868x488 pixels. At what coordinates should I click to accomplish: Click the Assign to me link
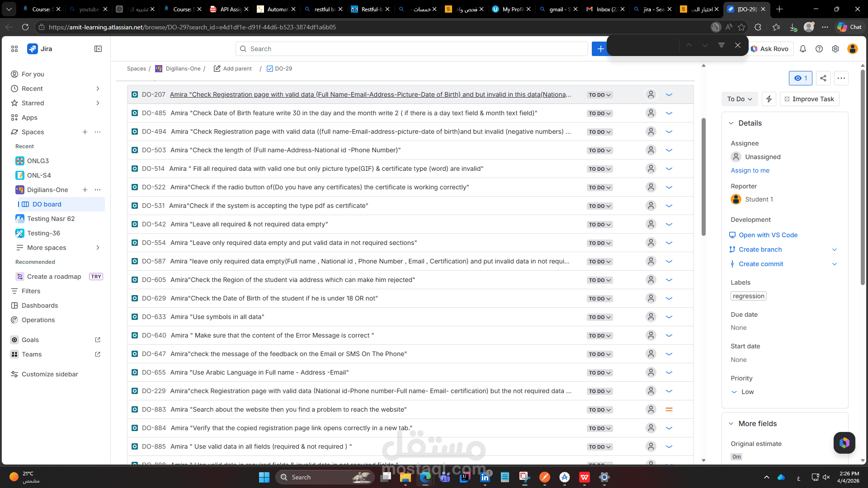[750, 170]
